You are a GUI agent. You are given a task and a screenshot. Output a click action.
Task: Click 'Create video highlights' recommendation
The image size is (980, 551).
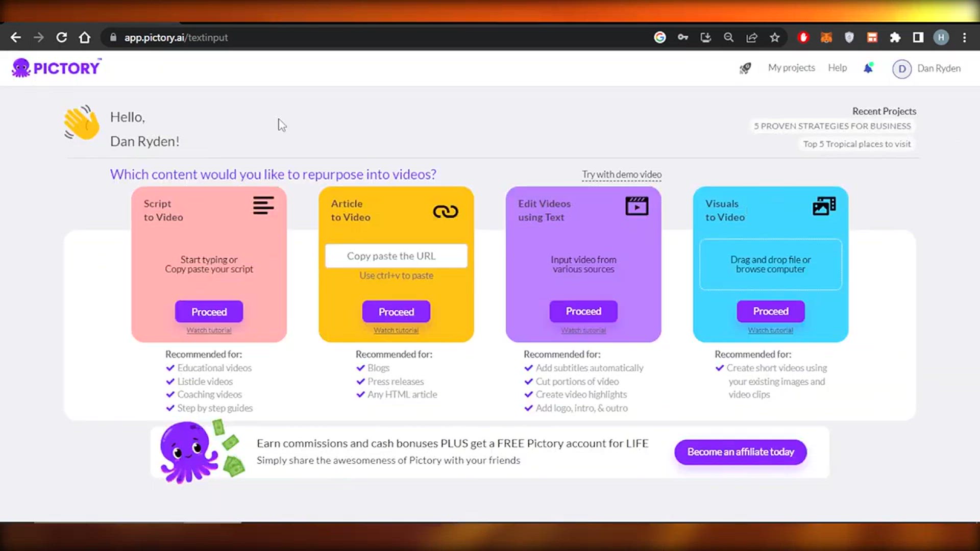point(581,394)
